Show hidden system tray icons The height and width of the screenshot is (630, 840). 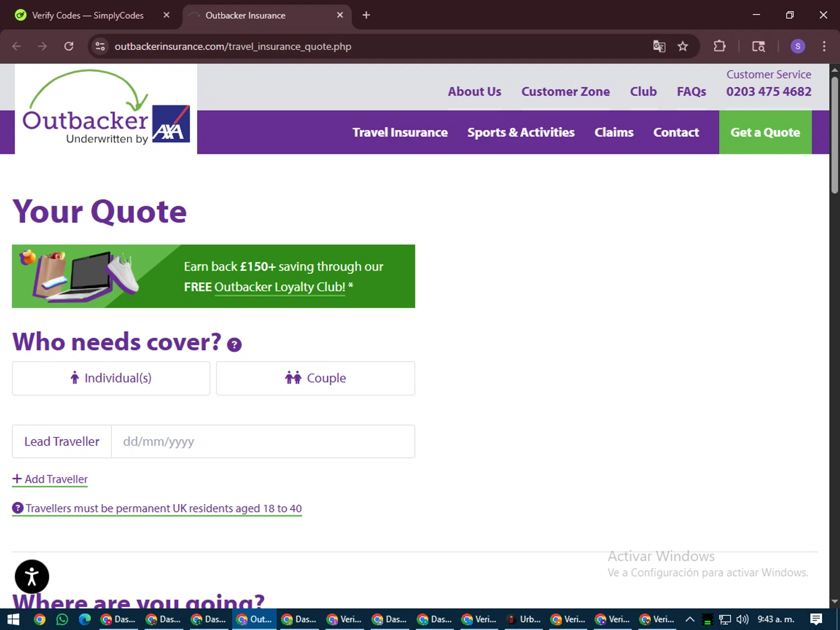690,619
